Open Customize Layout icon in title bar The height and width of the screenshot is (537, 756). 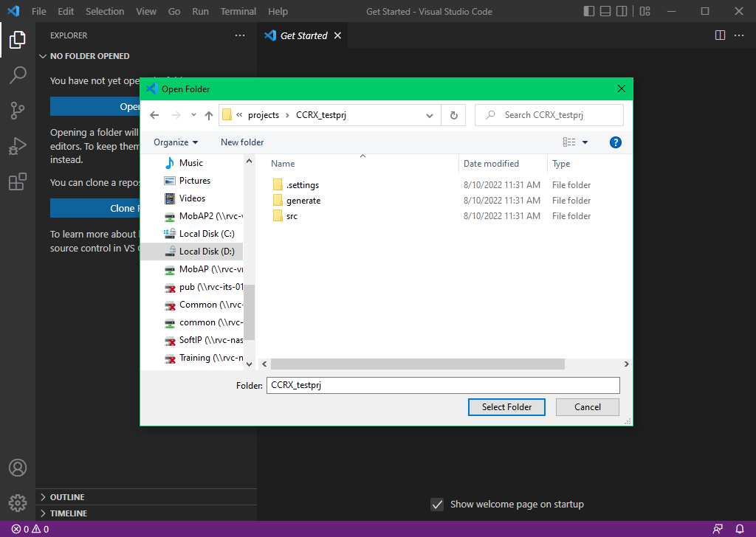[x=645, y=11]
